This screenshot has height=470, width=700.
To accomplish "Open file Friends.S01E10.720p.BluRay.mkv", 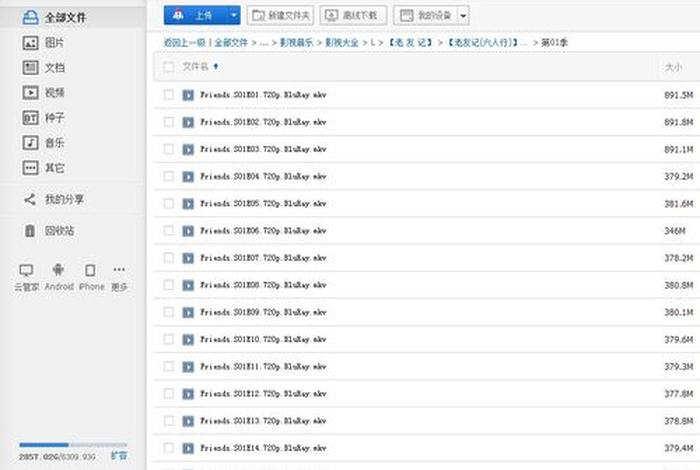I will (x=263, y=339).
